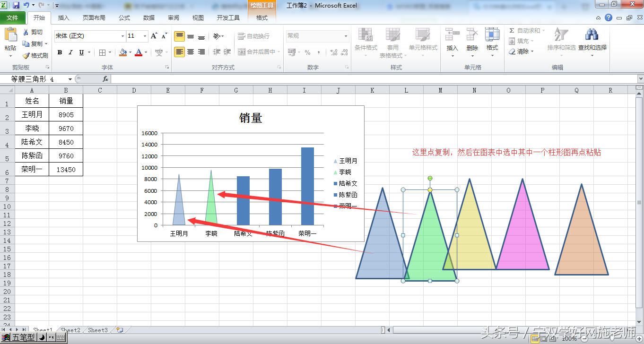Viewport: 644px width, 344px height.
Task: Click the insert new worksheet icon
Action: 120,330
